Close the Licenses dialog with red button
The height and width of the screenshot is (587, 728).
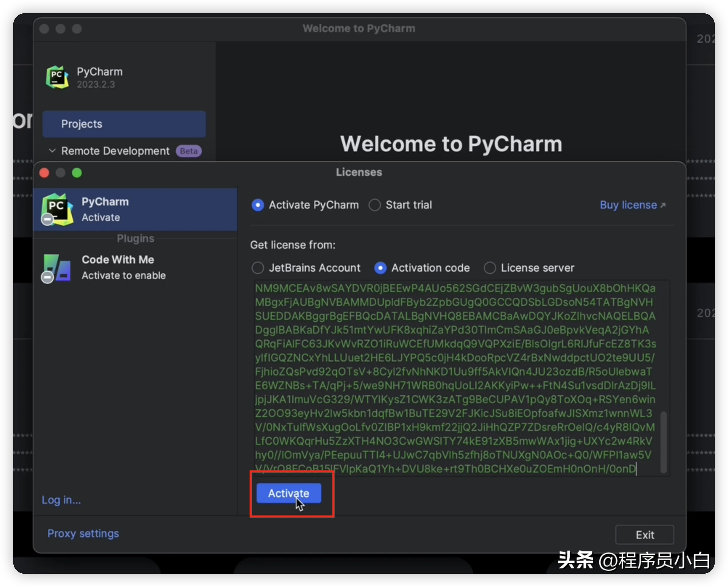point(44,173)
